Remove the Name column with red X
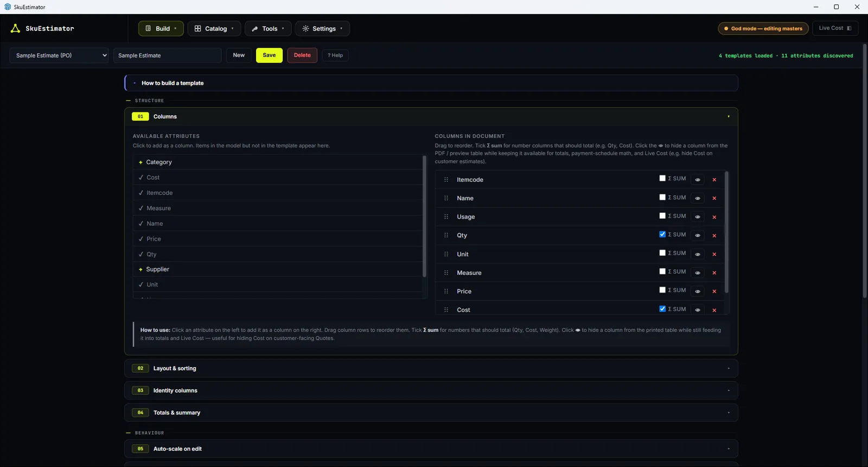Image resolution: width=868 pixels, height=467 pixels. [x=714, y=198]
